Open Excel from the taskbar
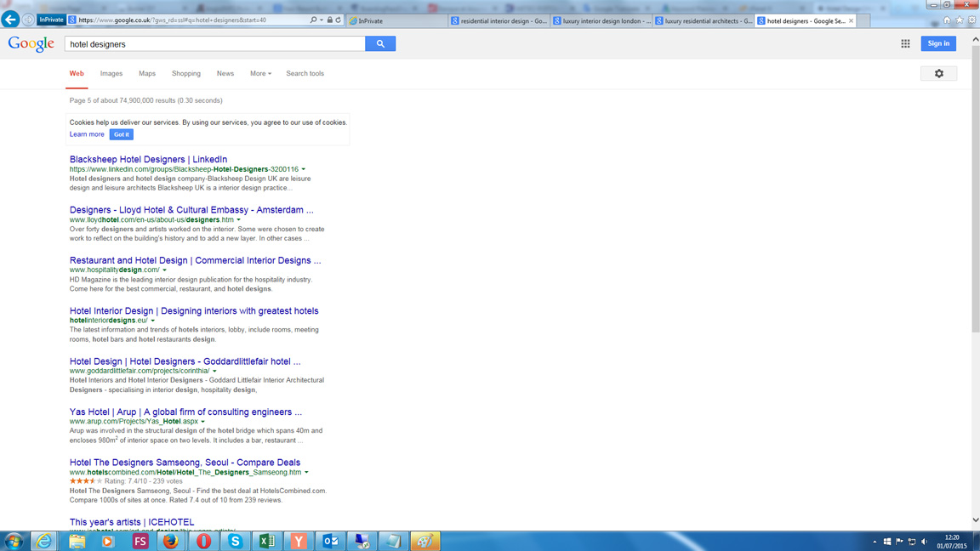 point(266,541)
